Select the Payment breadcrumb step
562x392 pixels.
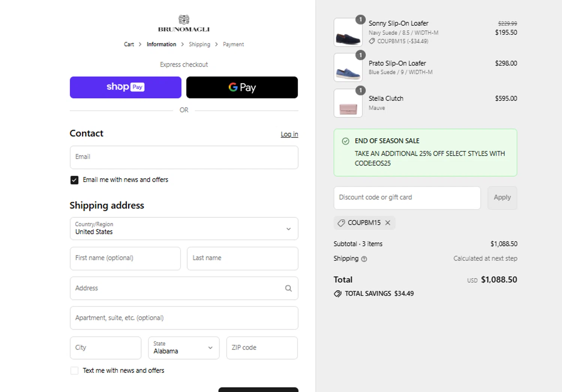tap(233, 44)
